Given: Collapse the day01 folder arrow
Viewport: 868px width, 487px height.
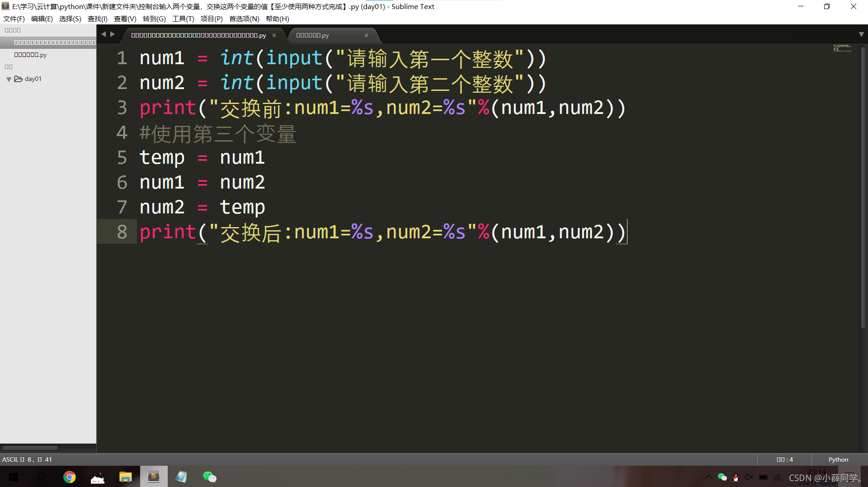Looking at the screenshot, I should click(9, 79).
